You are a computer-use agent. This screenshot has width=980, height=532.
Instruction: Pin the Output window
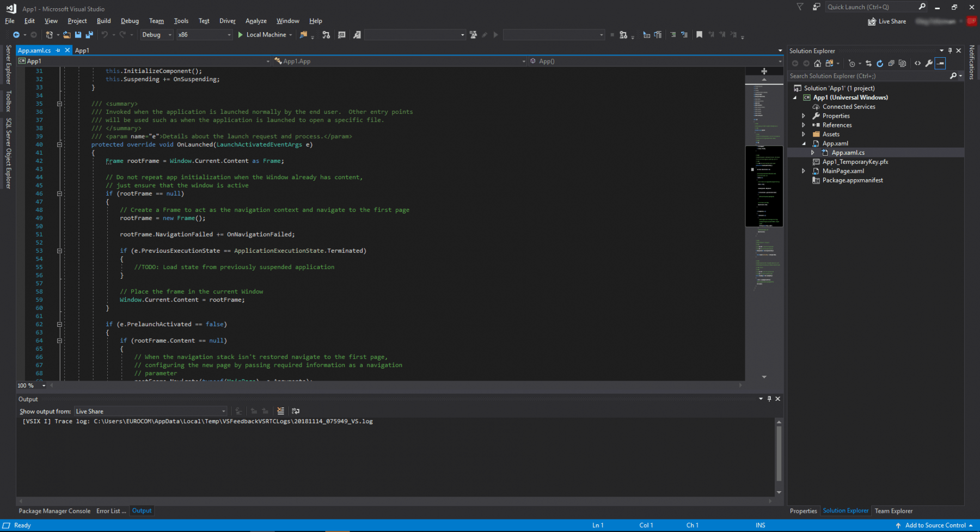click(x=769, y=399)
